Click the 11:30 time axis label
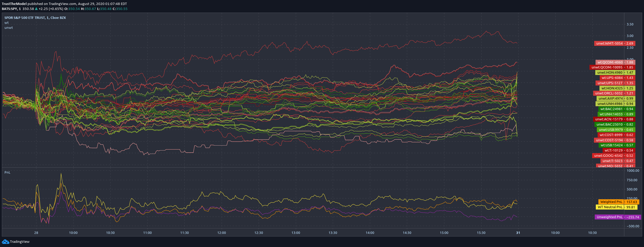 pyautogui.click(x=184, y=233)
